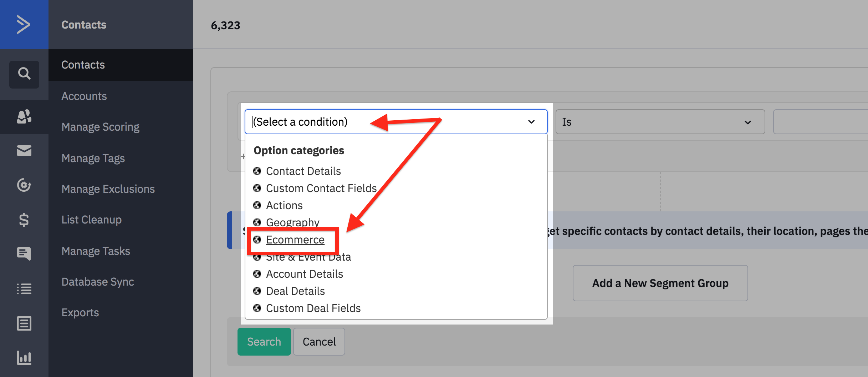Open the Is operator dropdown
868x377 pixels.
tap(660, 122)
